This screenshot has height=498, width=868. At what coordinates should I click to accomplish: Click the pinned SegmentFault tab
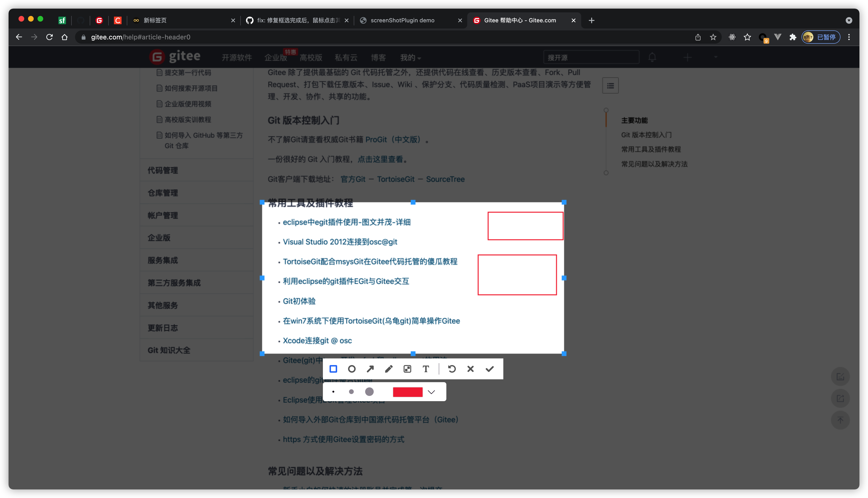[62, 20]
